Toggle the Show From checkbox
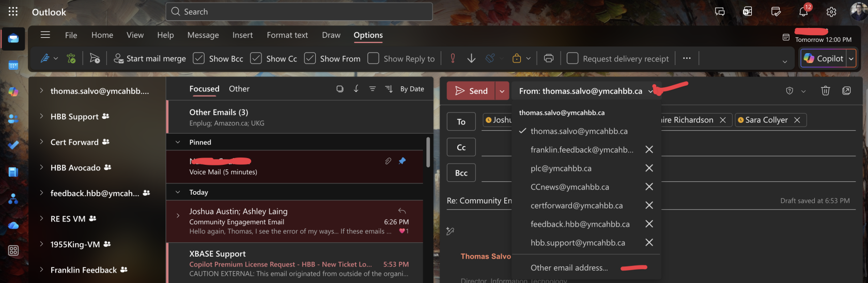This screenshot has height=283, width=868. tap(310, 58)
